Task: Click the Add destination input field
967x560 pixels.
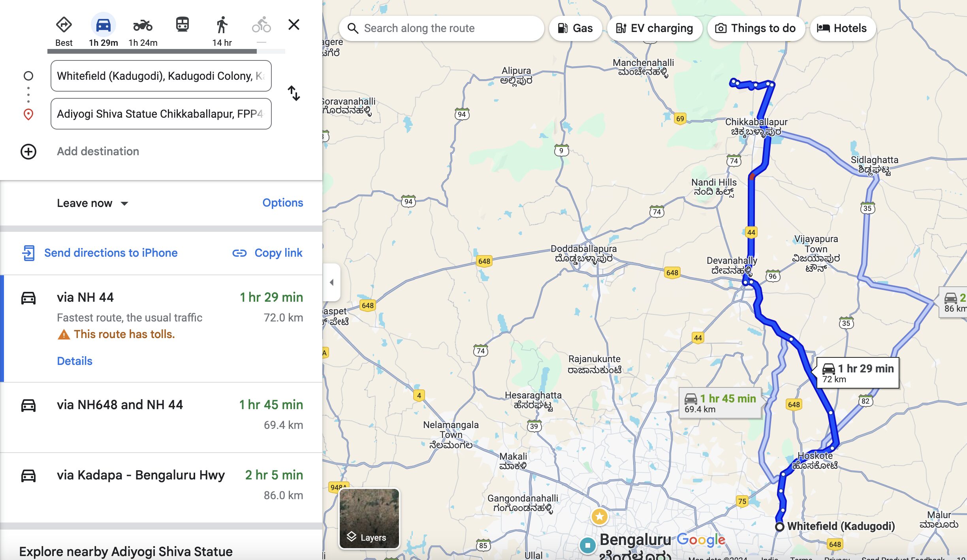Action: (x=98, y=151)
